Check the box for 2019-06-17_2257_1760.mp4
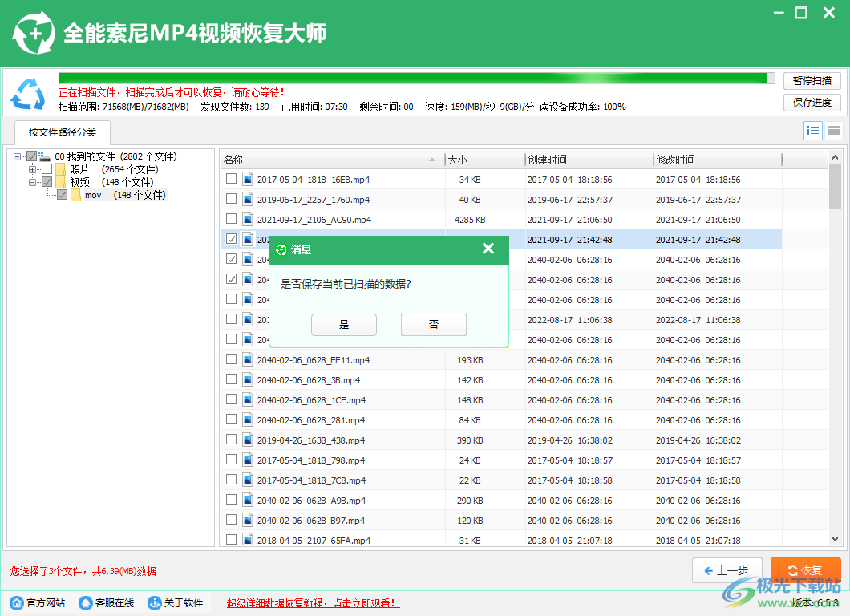Screen dimensions: 850x616 232,198
